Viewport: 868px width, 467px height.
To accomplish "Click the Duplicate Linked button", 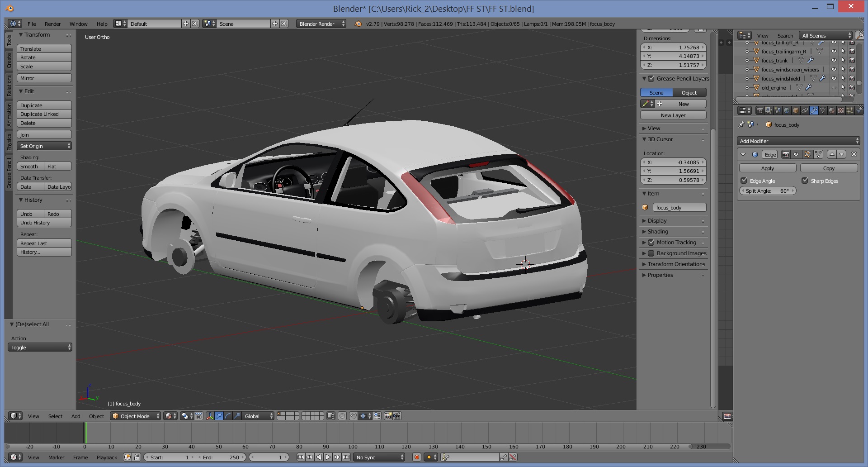I will 44,114.
